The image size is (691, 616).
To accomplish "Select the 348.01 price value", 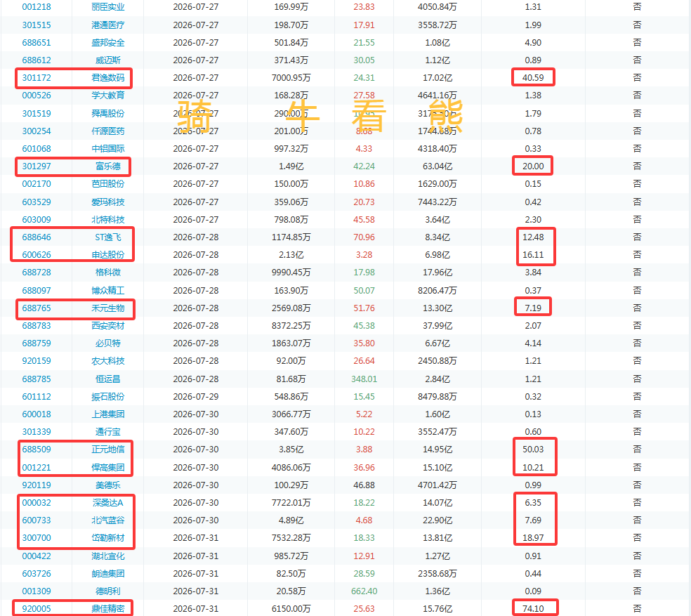I will coord(364,379).
